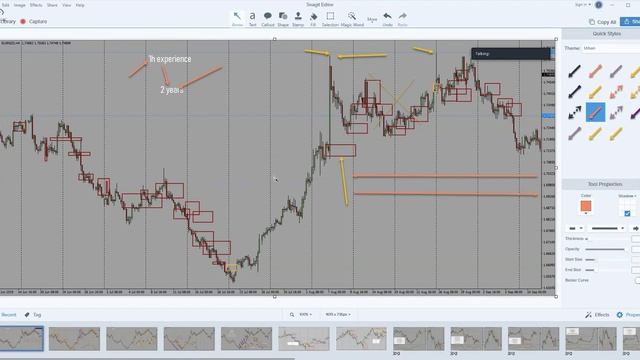Choose gray dashed double-headed arrow style
640x360 pixels.
616,112
